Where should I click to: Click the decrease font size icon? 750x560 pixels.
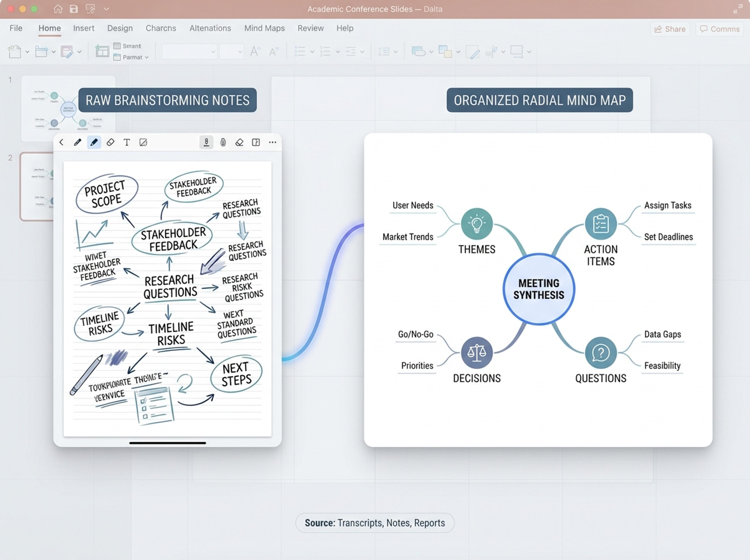[x=273, y=52]
